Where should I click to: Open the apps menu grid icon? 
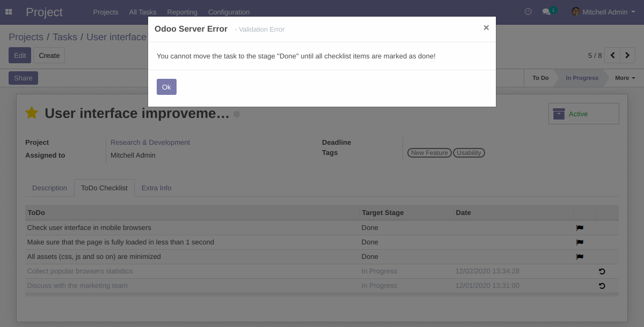coord(9,11)
